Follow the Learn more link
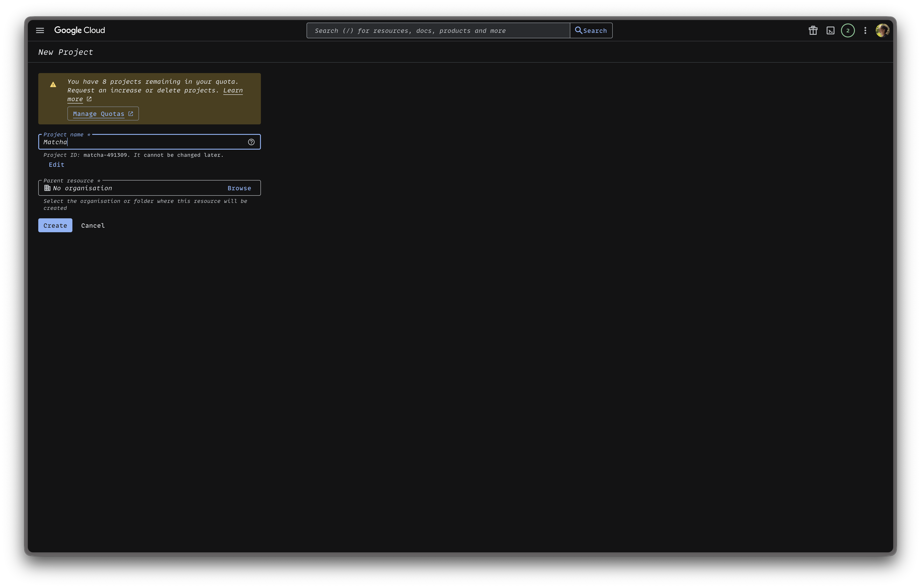 [x=233, y=90]
